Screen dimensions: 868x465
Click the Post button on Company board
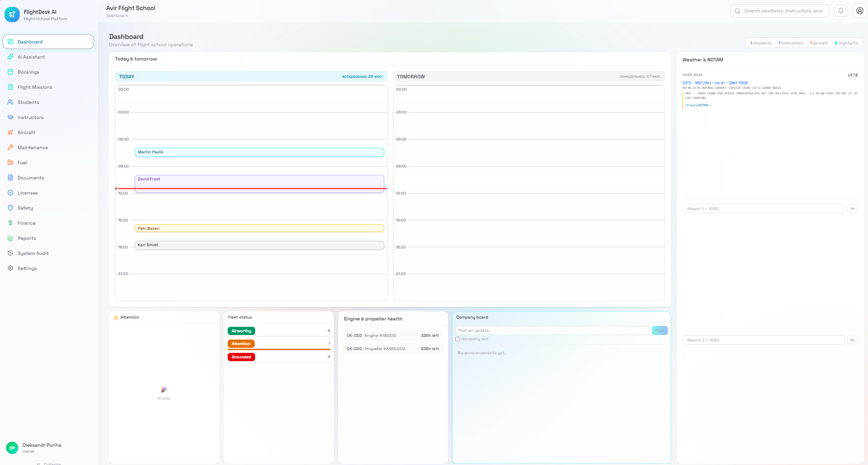point(660,330)
